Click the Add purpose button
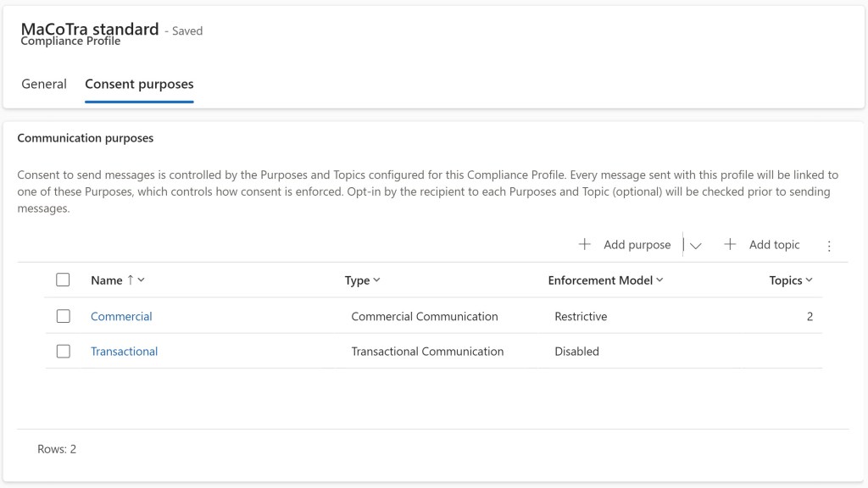868x488 pixels. 636,244
